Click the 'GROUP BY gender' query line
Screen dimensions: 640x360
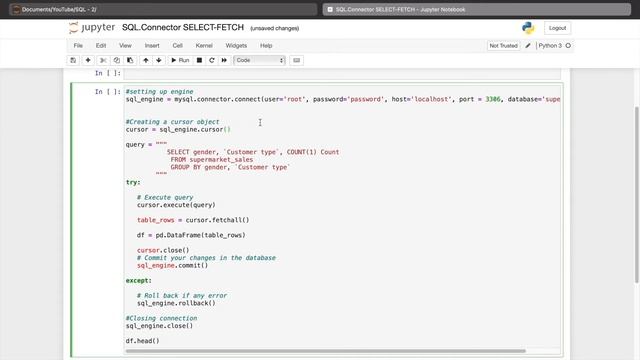pos(230,167)
